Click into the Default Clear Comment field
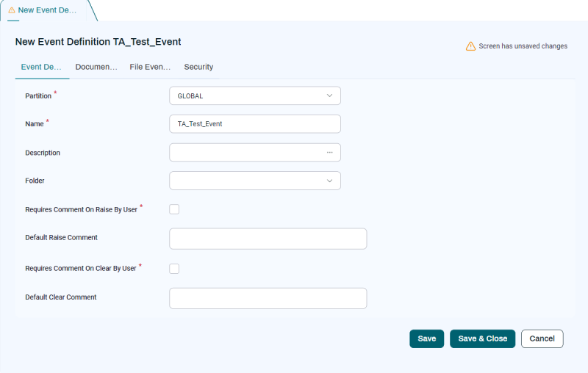This screenshot has height=373, width=588. 268,298
